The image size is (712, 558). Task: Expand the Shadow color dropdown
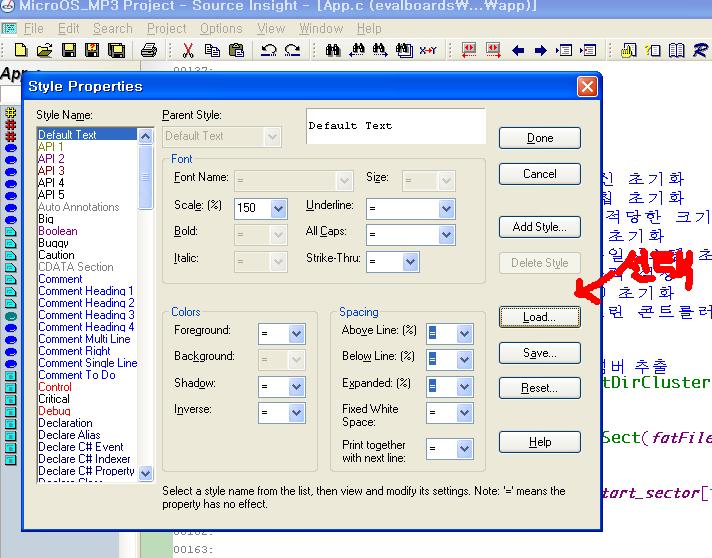(297, 387)
